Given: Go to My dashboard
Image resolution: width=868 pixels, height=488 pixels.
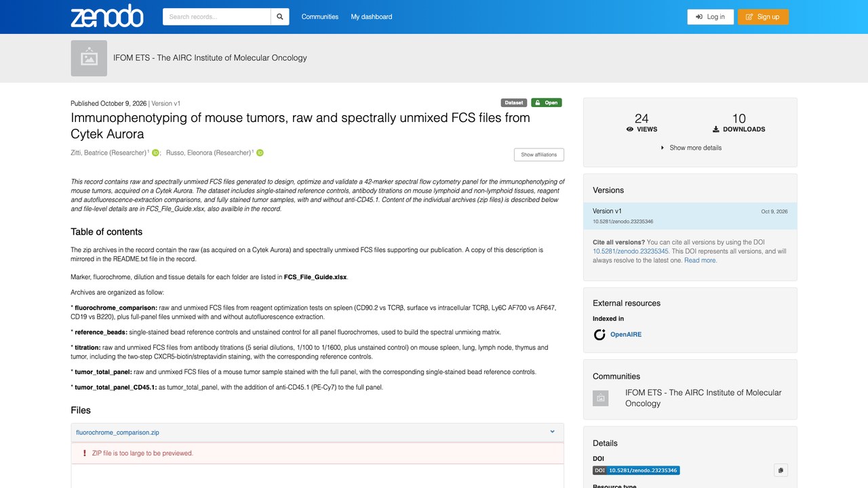Looking at the screenshot, I should pyautogui.click(x=372, y=17).
